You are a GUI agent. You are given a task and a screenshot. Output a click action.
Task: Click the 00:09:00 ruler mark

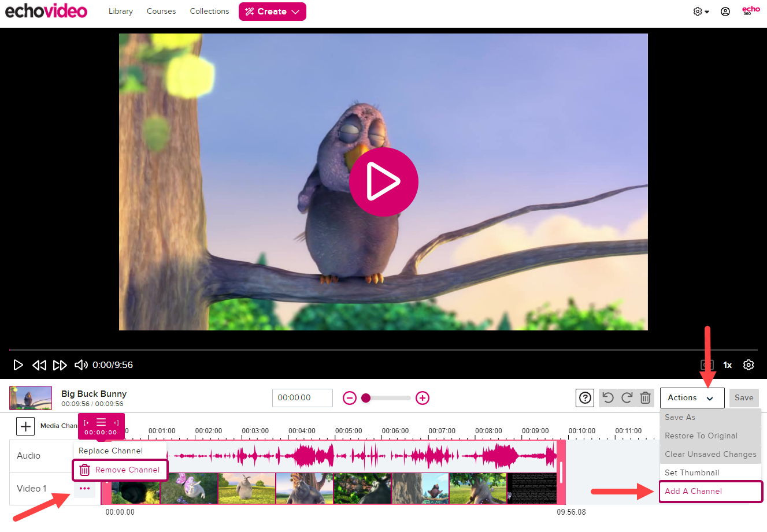coord(535,431)
